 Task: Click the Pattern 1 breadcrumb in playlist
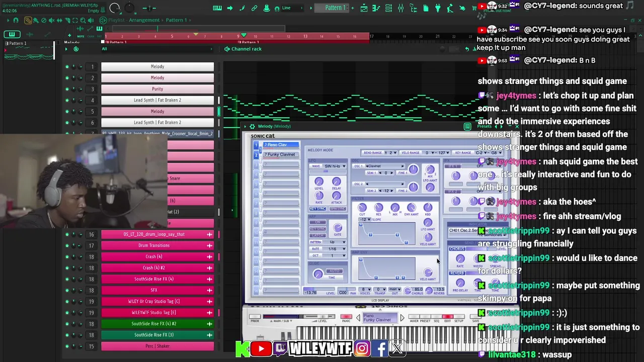pos(177,20)
